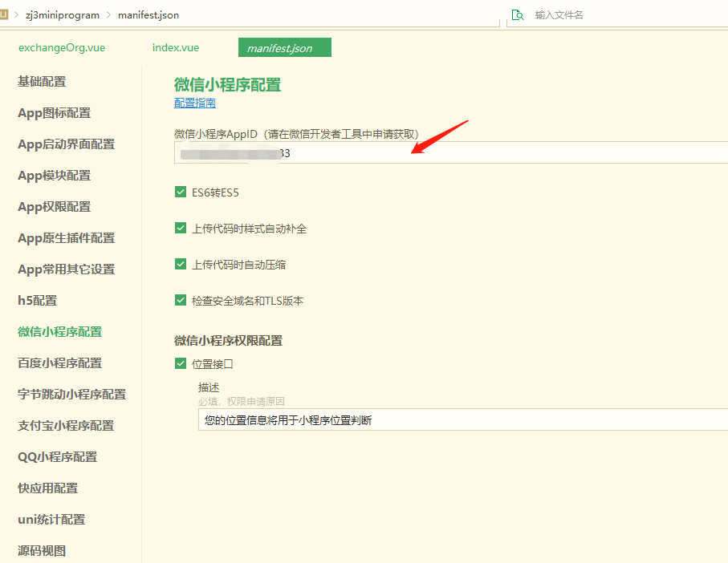Open 字节跳动小程序配置 section
The height and width of the screenshot is (563, 728).
pyautogui.click(x=72, y=395)
